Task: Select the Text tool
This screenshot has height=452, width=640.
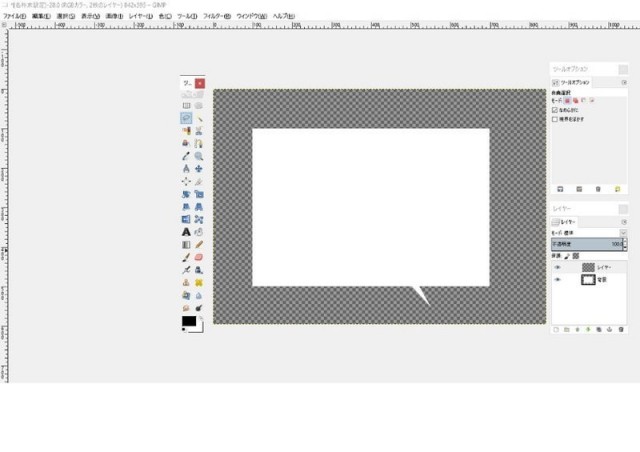Action: coord(186,232)
